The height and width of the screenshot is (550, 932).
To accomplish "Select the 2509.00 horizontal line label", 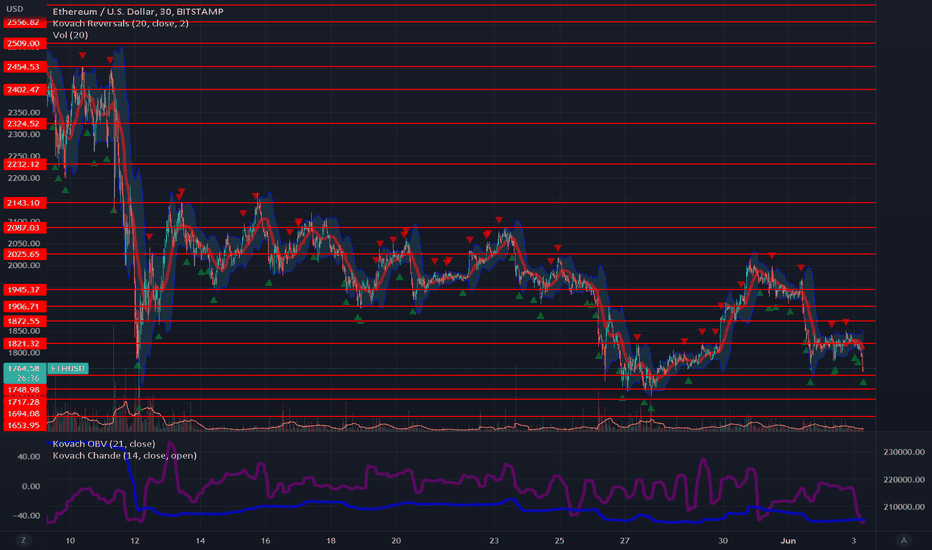I will pos(24,43).
